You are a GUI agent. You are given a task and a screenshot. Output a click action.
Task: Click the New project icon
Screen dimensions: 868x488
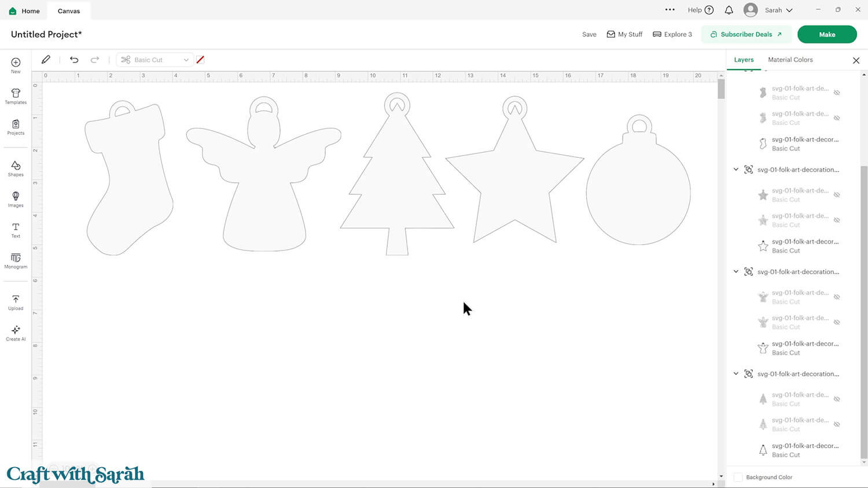click(x=16, y=62)
